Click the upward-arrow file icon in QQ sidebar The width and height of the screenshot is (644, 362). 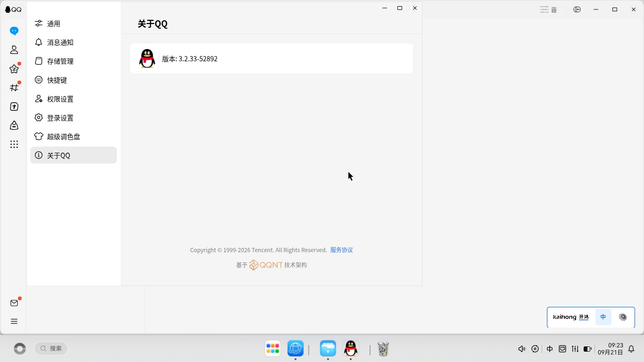click(x=14, y=107)
